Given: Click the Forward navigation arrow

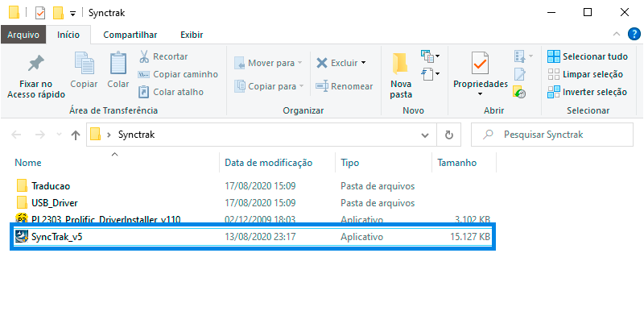Looking at the screenshot, I should pos(39,135).
